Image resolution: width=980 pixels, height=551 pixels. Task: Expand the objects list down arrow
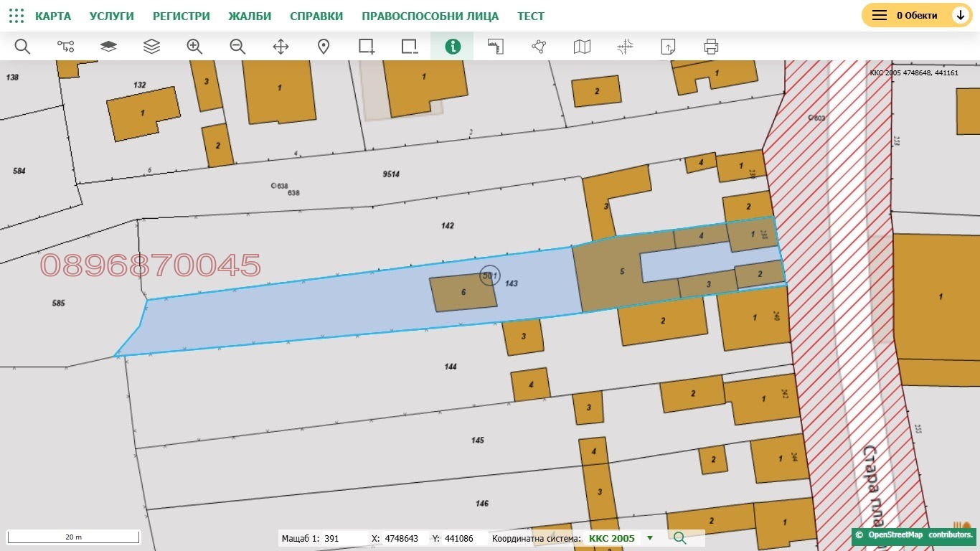960,15
